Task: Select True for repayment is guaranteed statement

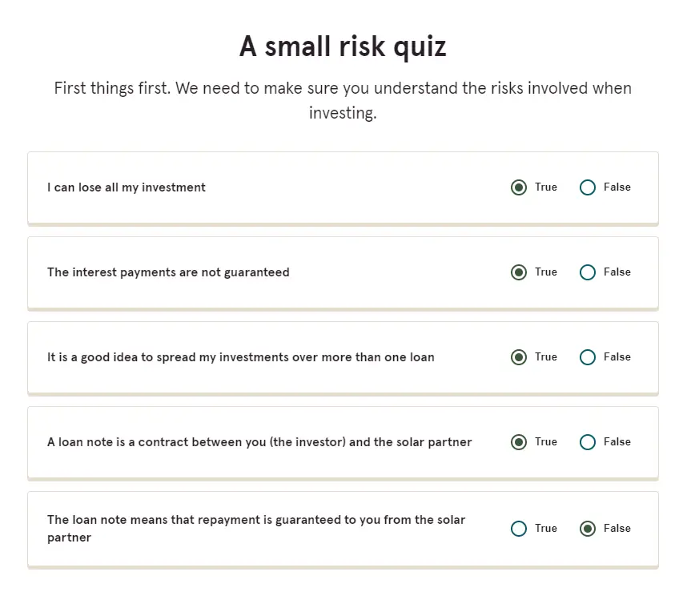Action: click(x=519, y=529)
